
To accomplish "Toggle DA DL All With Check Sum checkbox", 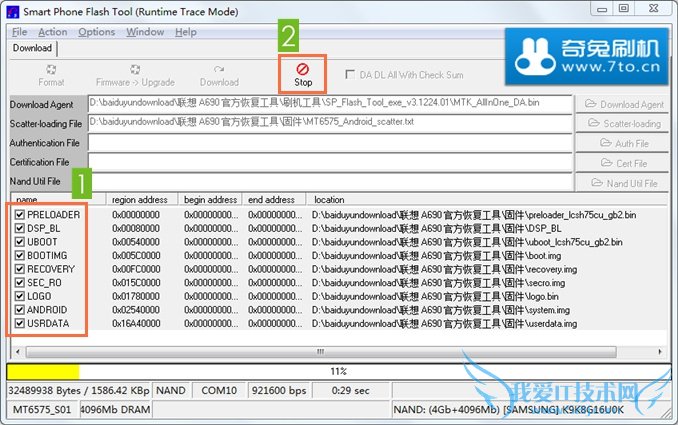I will (x=350, y=74).
